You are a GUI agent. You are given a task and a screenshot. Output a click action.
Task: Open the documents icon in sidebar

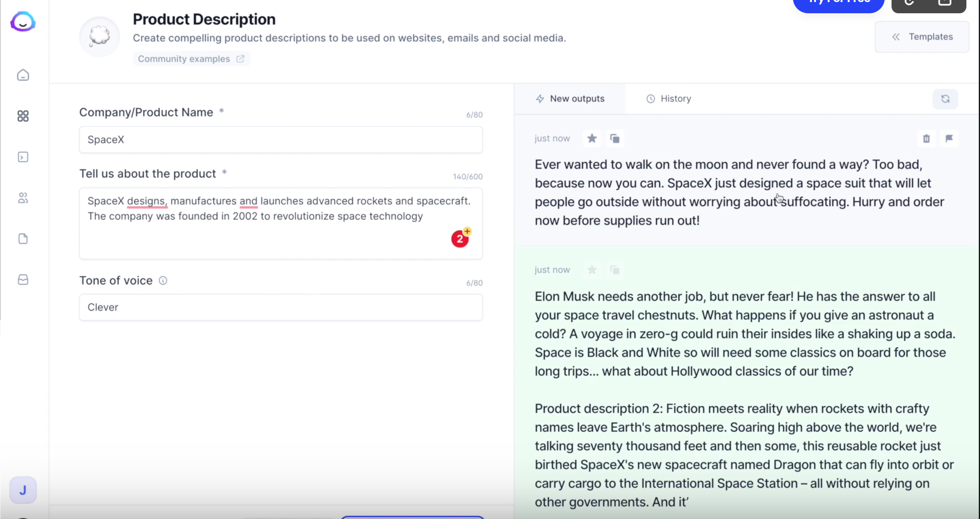point(23,238)
